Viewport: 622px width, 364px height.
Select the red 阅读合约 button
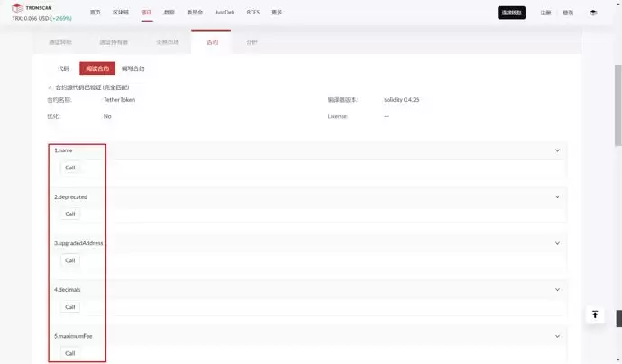point(97,68)
